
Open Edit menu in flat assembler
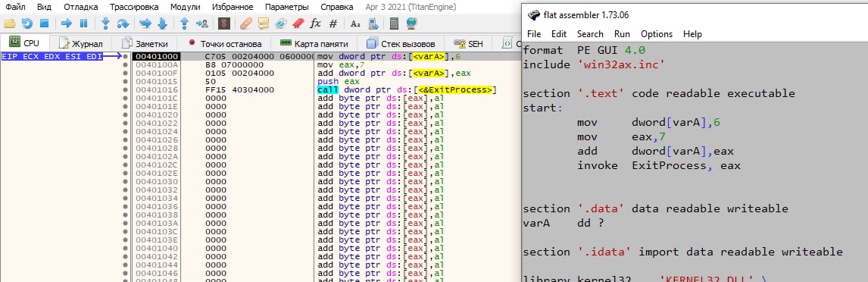(x=559, y=34)
